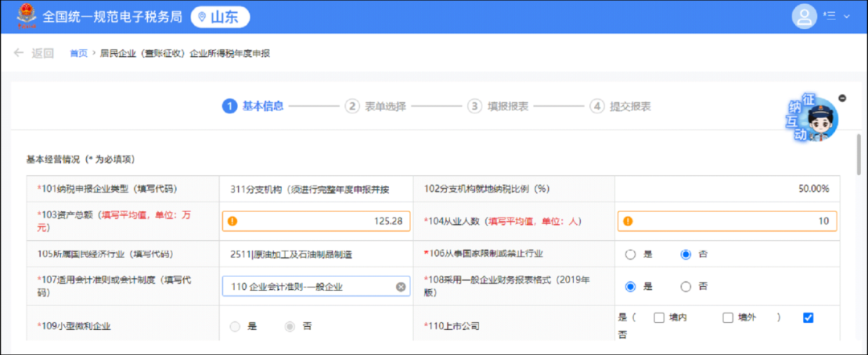Select 是 for 109小型微利企业

point(235,326)
